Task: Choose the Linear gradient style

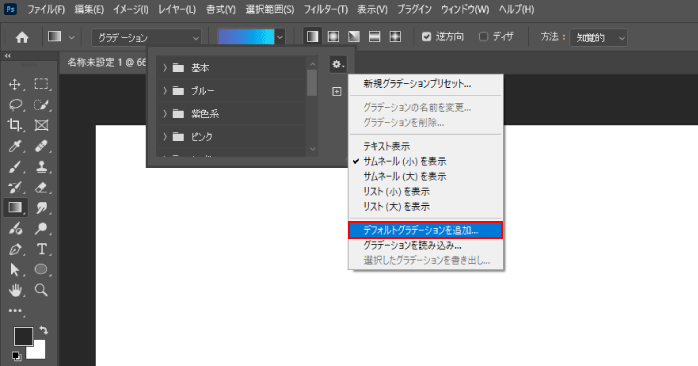Action: 312,37
